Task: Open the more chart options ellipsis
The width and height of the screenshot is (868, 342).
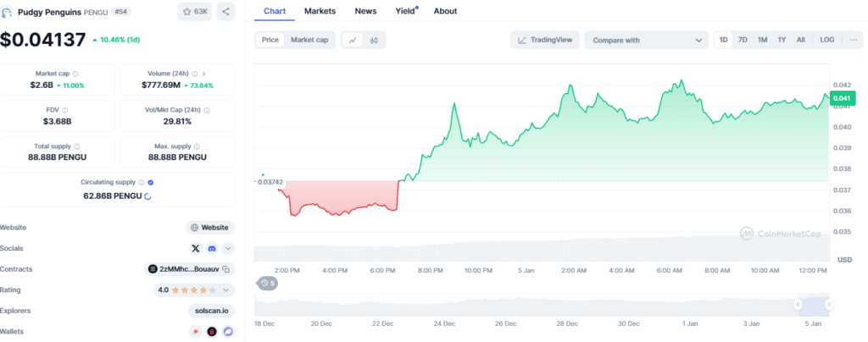Action: click(x=853, y=40)
